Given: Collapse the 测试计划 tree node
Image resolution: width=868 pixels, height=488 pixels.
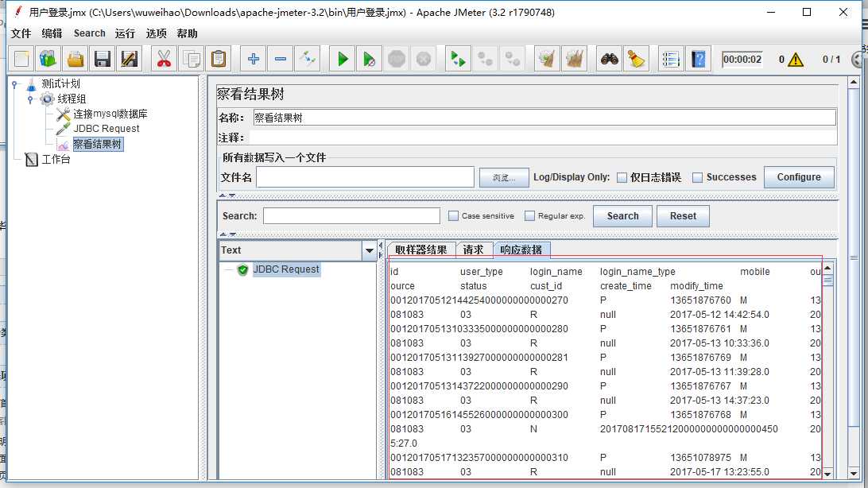Looking at the screenshot, I should point(15,84).
